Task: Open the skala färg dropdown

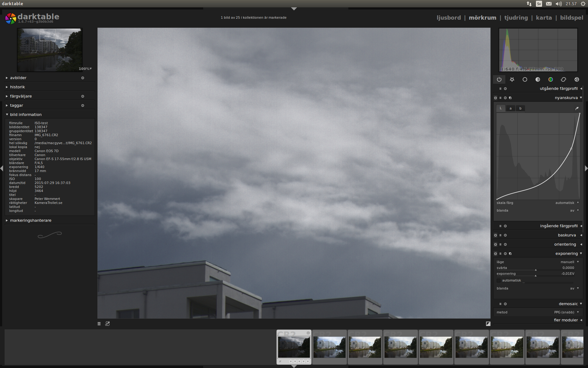Action: point(567,203)
